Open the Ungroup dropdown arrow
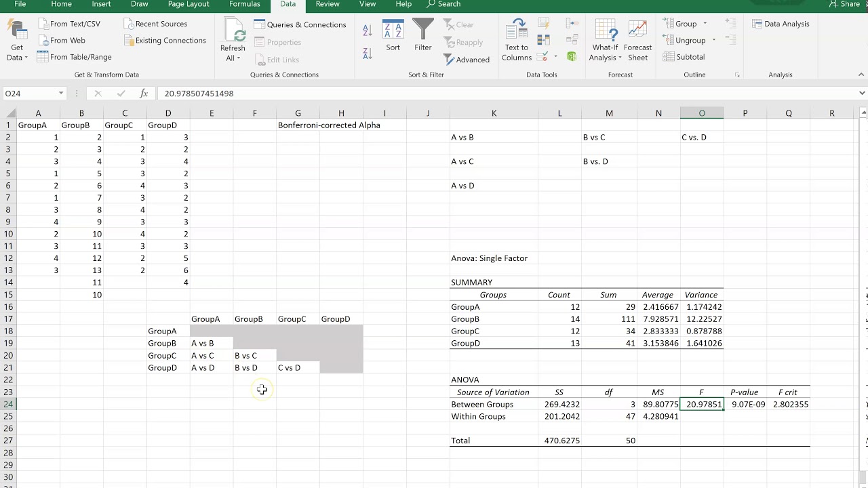868x488 pixels. (713, 41)
